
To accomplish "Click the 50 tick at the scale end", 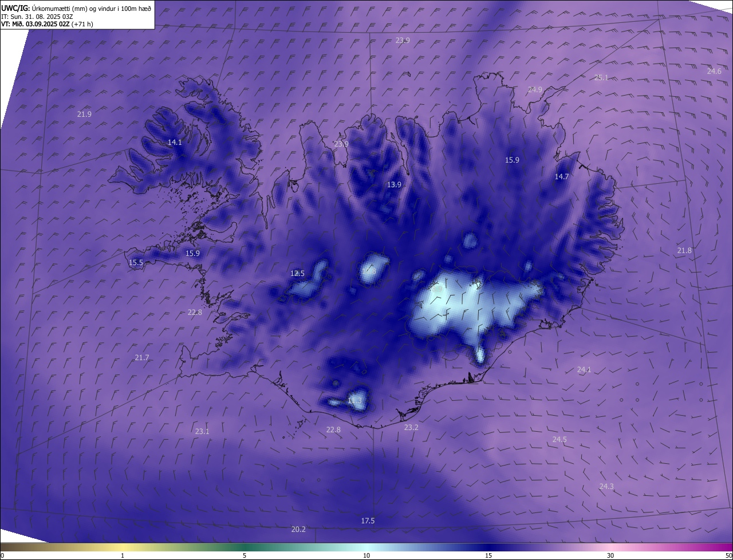I will pyautogui.click(x=728, y=555).
